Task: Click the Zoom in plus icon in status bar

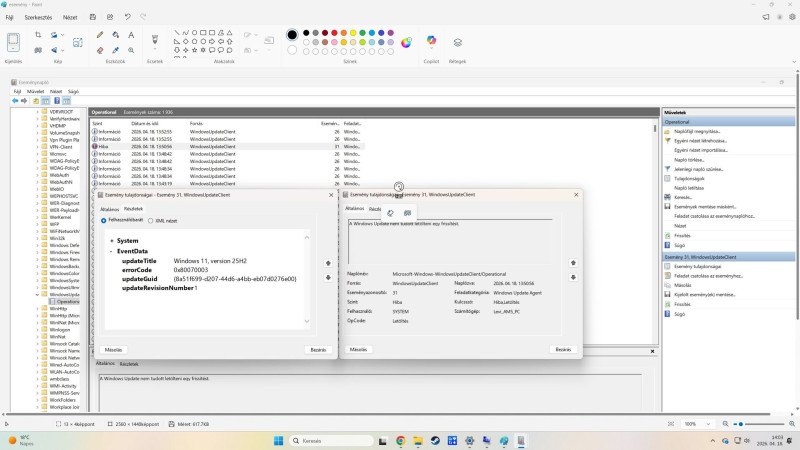Action: coord(792,424)
